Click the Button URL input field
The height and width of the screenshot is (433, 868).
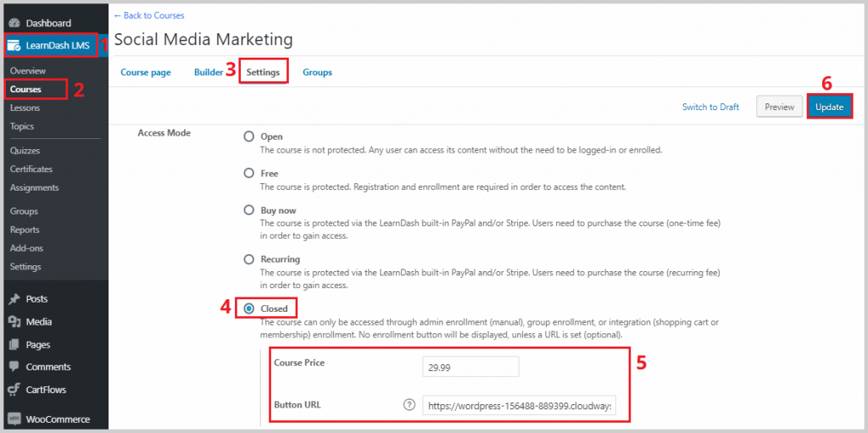520,406
